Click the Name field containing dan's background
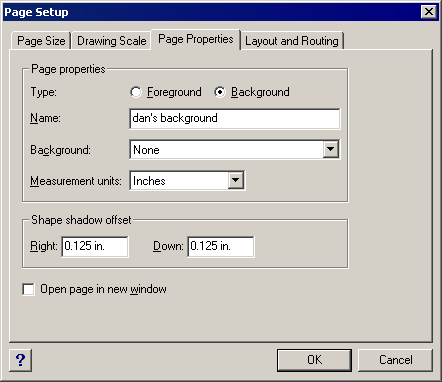This screenshot has width=442, height=382. click(235, 118)
